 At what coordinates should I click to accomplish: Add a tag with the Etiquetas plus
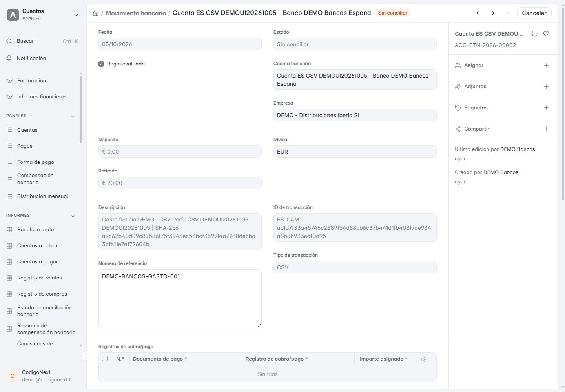tap(546, 108)
